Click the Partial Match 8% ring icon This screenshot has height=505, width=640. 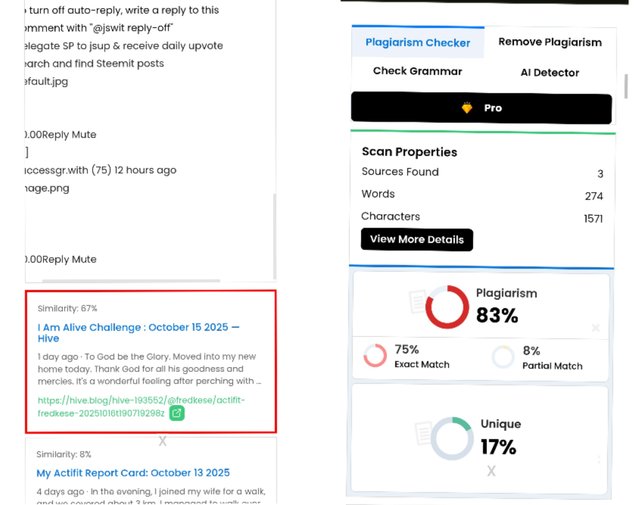(504, 356)
